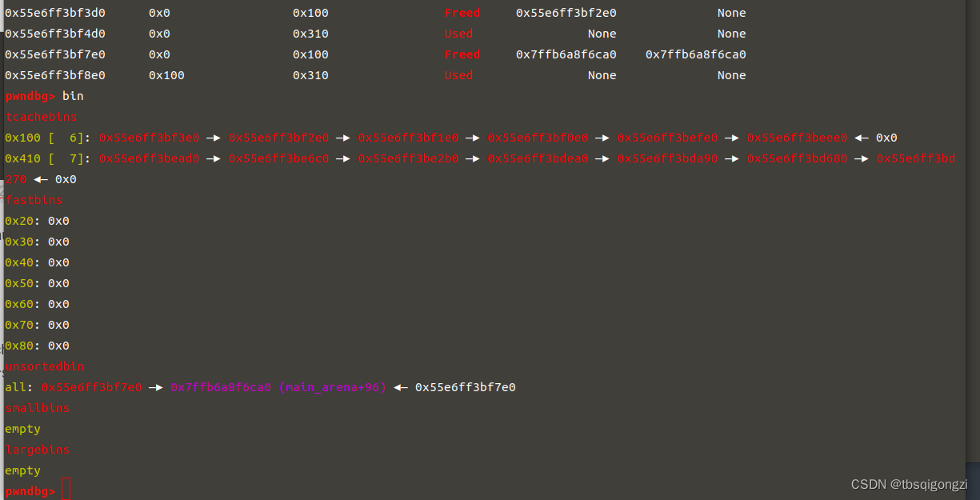
Task: Select the first Freed status label
Action: point(462,13)
